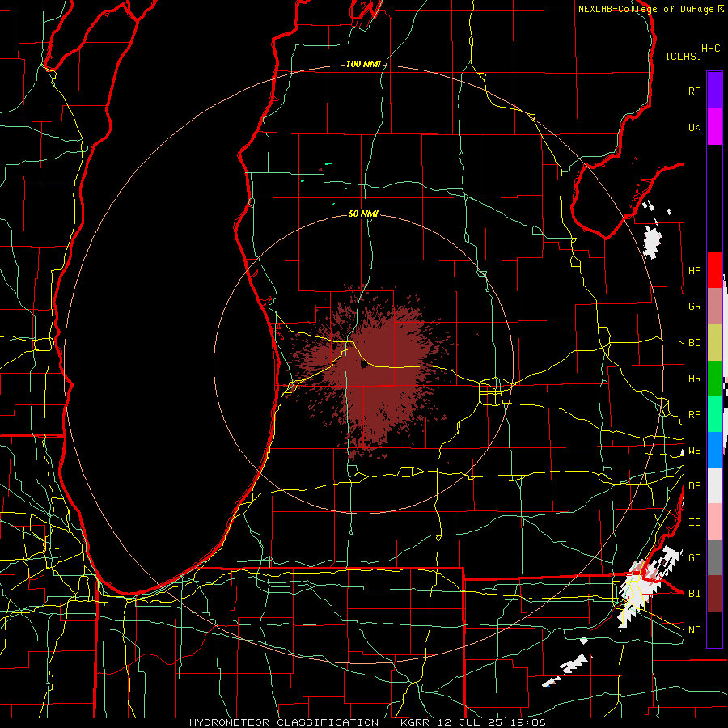The height and width of the screenshot is (728, 728).
Task: Pick the dark green HR legend swatch
Action: coord(714,379)
